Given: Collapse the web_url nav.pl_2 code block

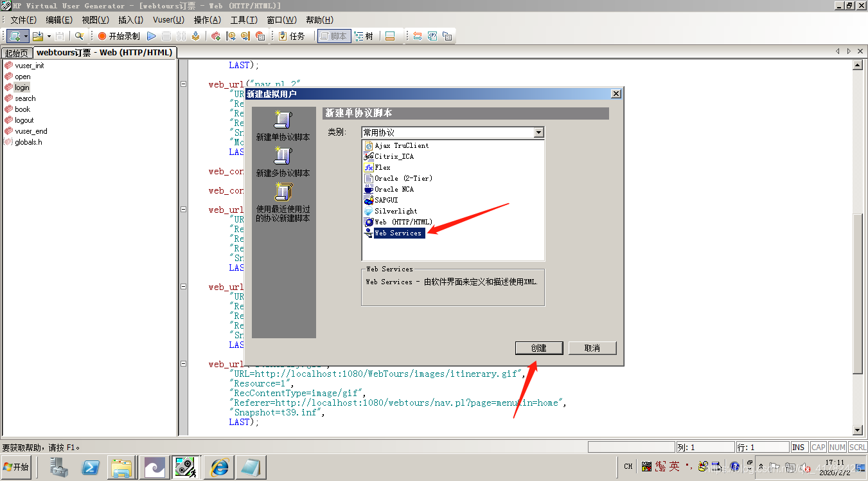Looking at the screenshot, I should point(184,84).
